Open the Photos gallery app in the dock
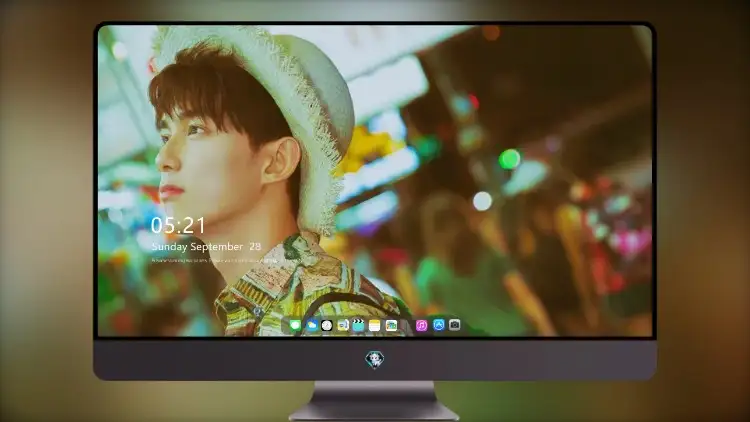 (x=391, y=325)
